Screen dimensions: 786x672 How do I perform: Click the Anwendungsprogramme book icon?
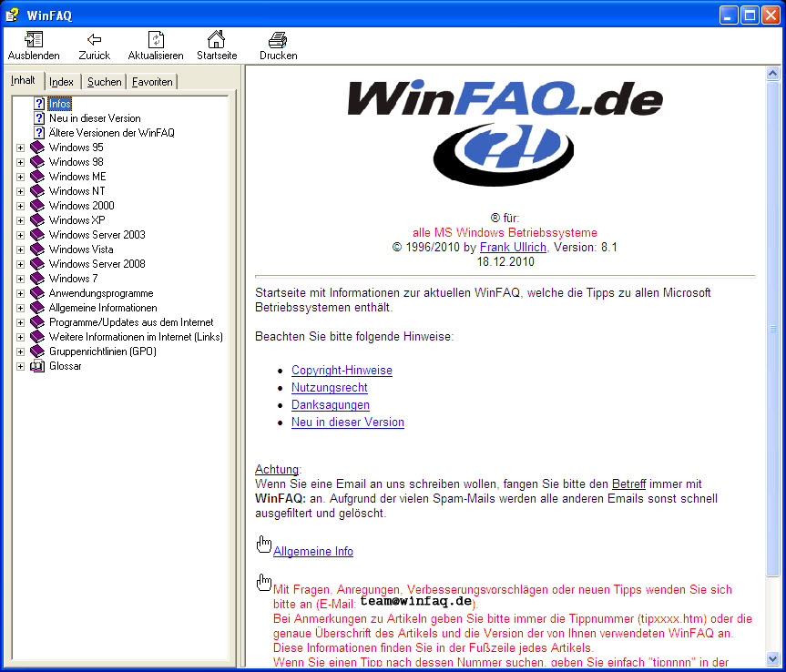(x=37, y=293)
